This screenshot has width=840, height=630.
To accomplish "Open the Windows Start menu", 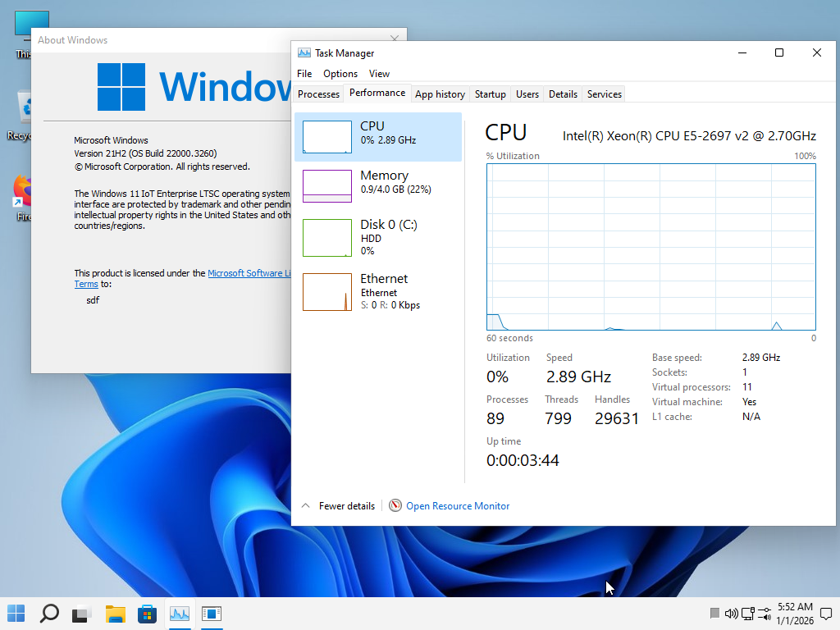I will (x=16, y=614).
